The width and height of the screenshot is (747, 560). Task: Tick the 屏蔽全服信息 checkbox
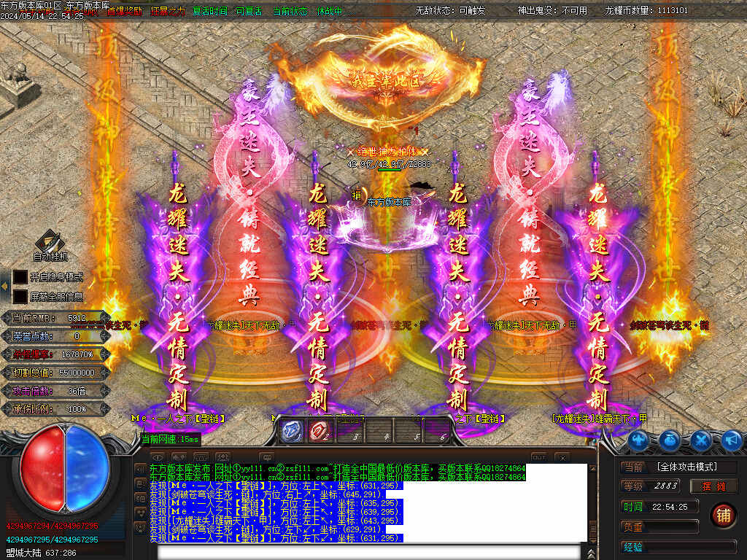20,296
